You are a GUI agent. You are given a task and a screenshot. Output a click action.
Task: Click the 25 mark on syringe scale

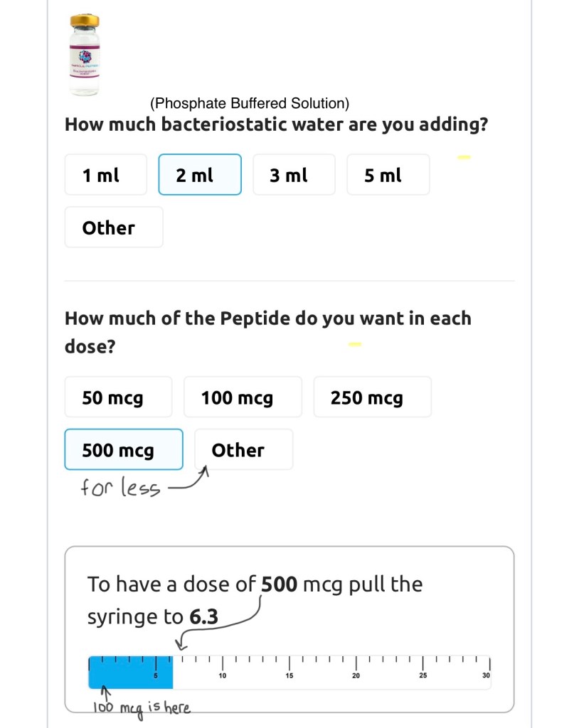[x=423, y=674]
